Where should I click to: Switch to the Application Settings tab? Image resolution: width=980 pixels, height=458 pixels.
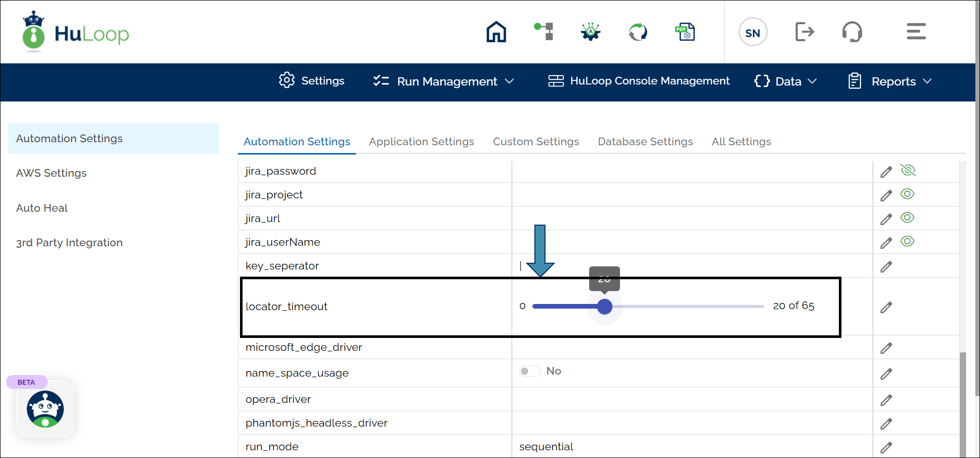click(x=421, y=142)
